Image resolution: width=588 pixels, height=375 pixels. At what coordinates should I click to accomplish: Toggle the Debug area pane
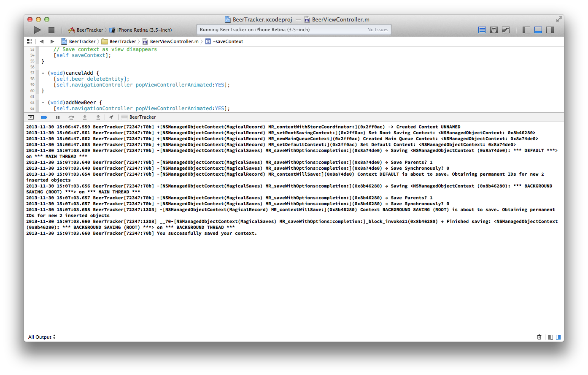pos(538,30)
